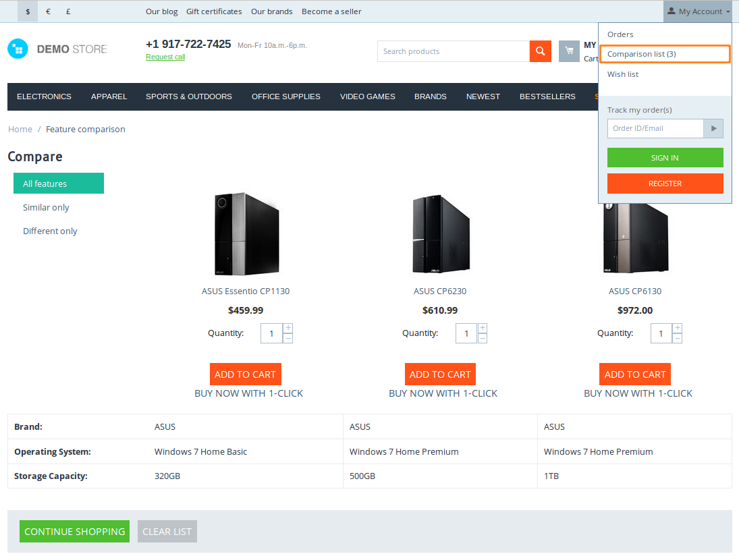
Task: Collapse the My Account dropdown
Action: (x=698, y=11)
